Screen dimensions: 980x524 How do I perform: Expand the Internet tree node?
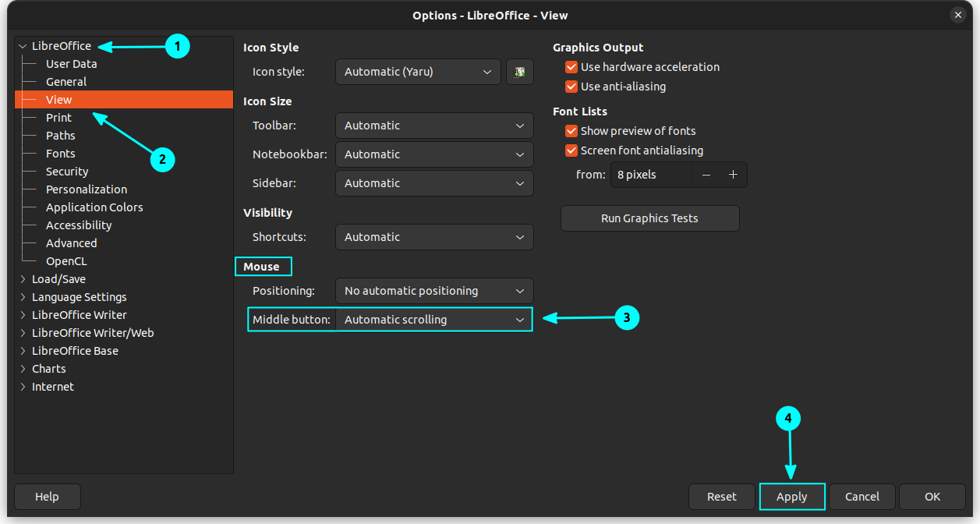[23, 387]
